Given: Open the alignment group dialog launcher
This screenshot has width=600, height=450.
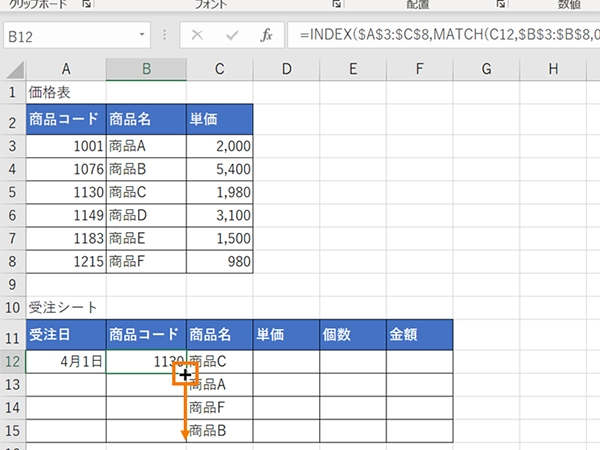Looking at the screenshot, I should point(501,4).
